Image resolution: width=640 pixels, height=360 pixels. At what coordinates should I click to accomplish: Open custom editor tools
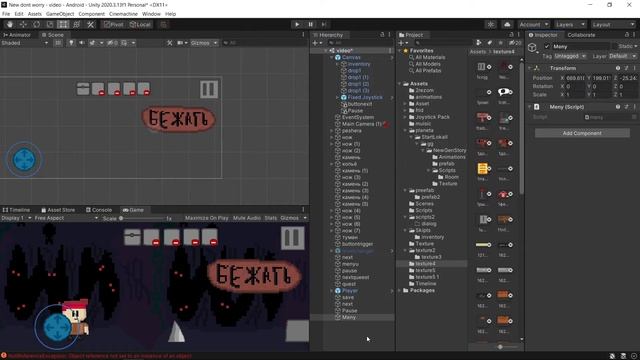[x=90, y=24]
